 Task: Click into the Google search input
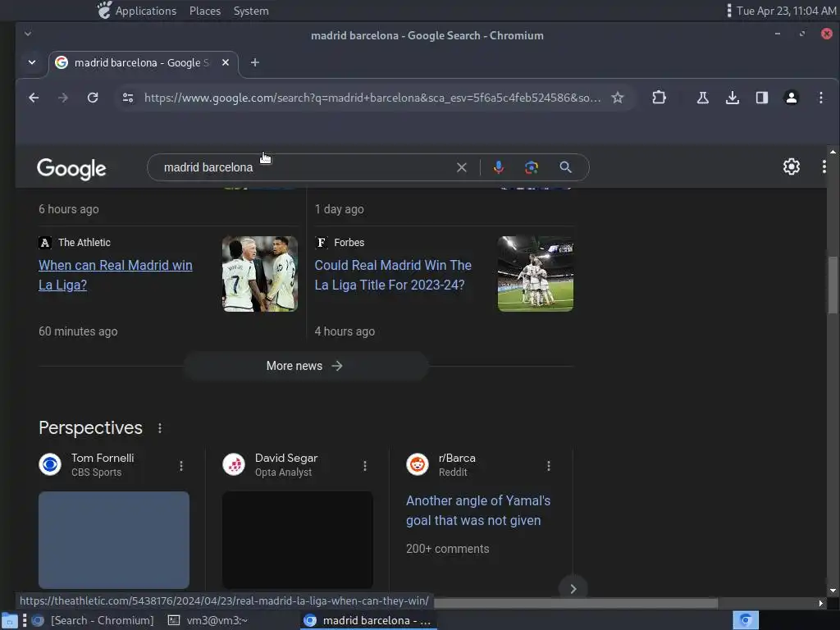(x=305, y=167)
